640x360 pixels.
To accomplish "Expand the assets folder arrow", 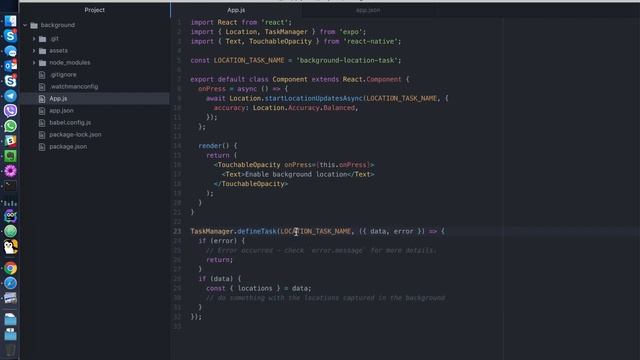I will coord(34,51).
